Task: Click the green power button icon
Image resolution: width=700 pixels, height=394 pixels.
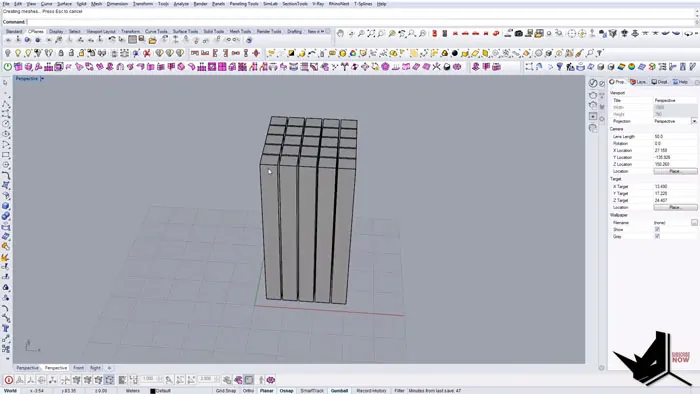Action: click(8, 67)
